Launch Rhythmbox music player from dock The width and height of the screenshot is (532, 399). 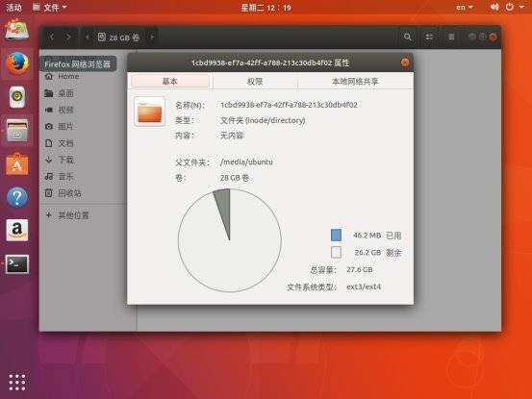(x=17, y=97)
